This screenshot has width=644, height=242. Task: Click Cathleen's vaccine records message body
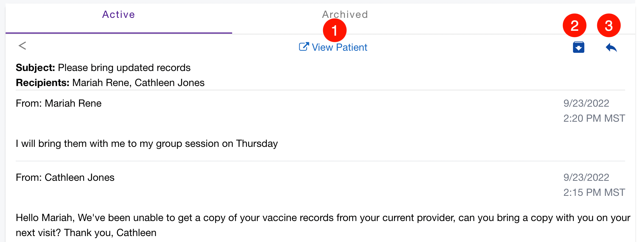coord(315,218)
